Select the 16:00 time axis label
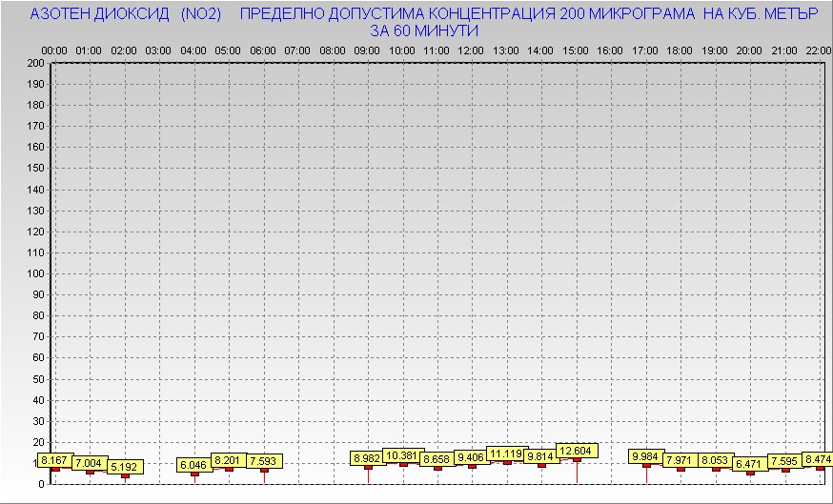The image size is (833, 504). pos(610,50)
